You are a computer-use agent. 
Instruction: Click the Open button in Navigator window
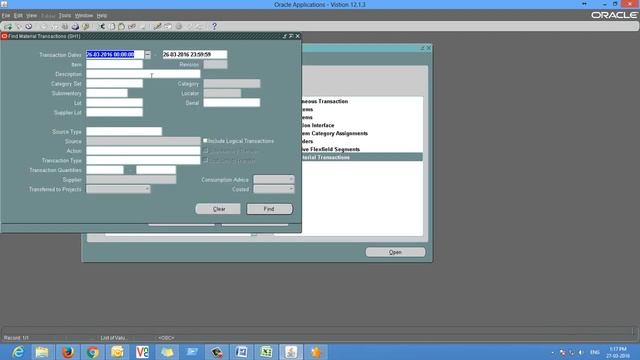click(395, 252)
